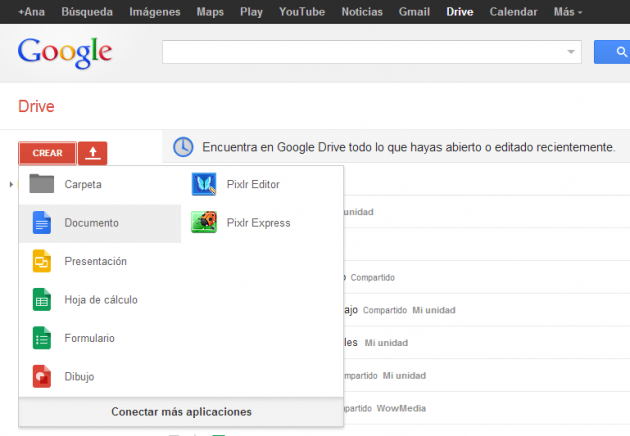Image resolution: width=630 pixels, height=436 pixels.
Task: Click the Pixlr Editor butterfly icon
Action: (204, 184)
